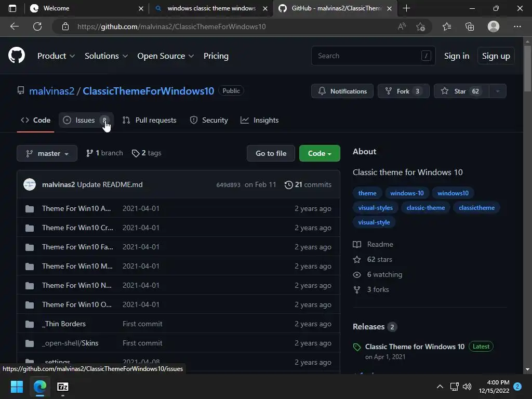Click release tag icon beside Classic Theme release
The image size is (532, 399).
(357, 347)
